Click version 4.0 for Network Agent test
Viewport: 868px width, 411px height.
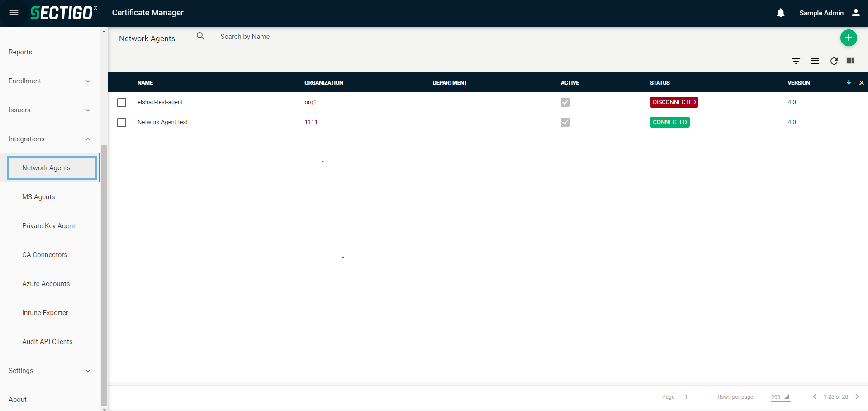click(792, 122)
